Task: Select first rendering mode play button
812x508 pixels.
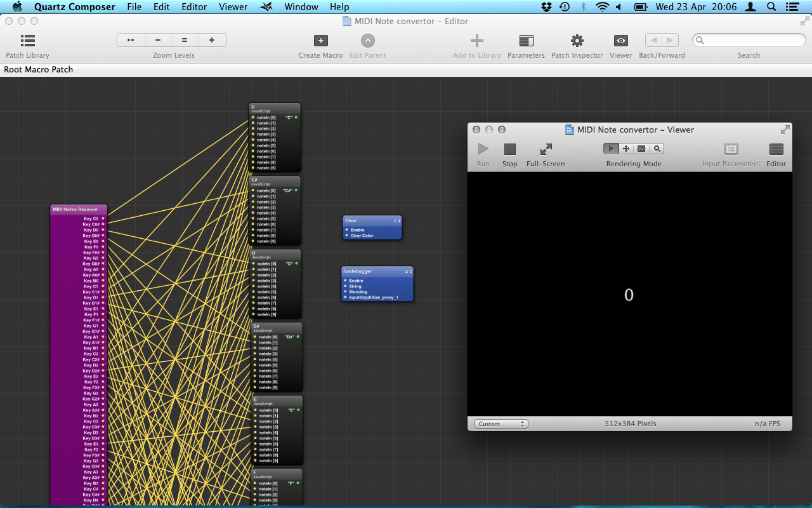Action: click(611, 149)
